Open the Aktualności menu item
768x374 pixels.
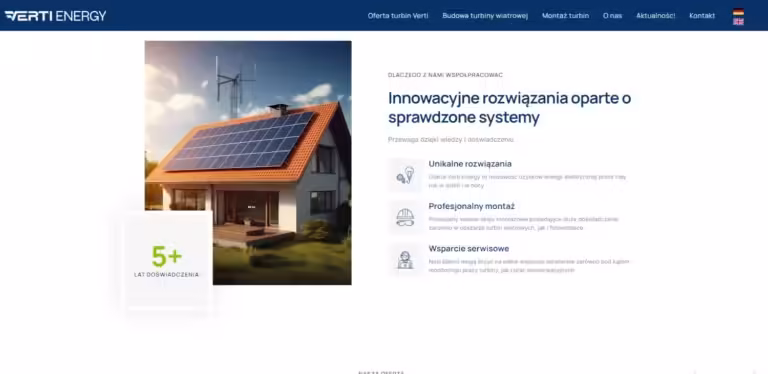click(x=655, y=16)
